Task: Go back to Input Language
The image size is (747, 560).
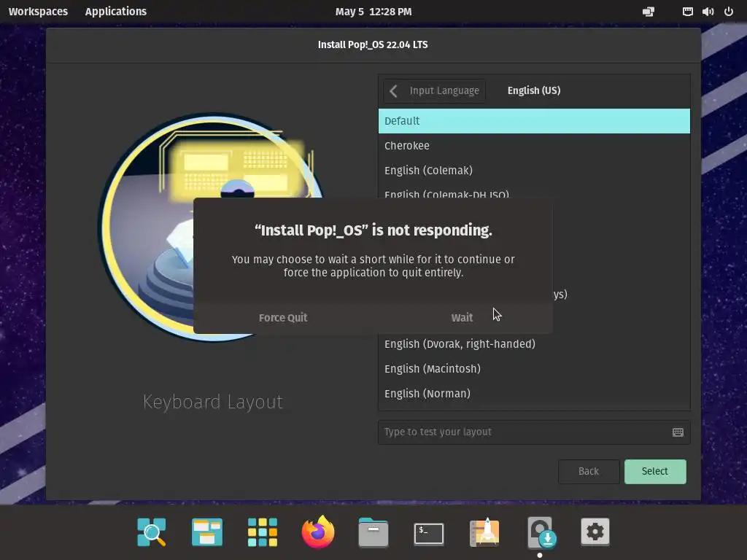Action: [435, 91]
